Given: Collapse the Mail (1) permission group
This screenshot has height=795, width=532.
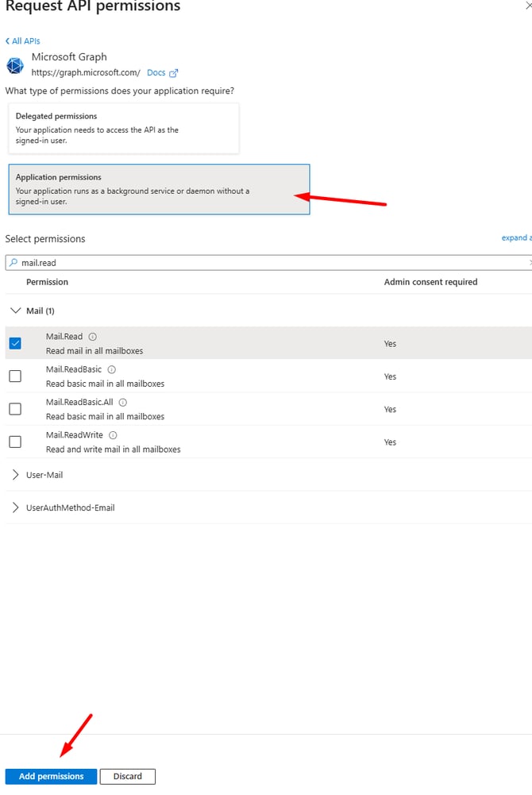Looking at the screenshot, I should (16, 311).
